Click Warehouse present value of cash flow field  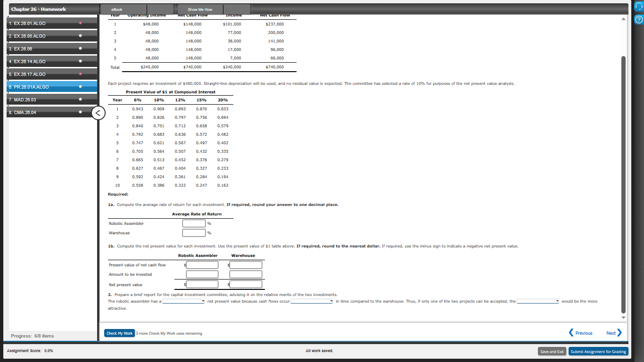[246, 265]
